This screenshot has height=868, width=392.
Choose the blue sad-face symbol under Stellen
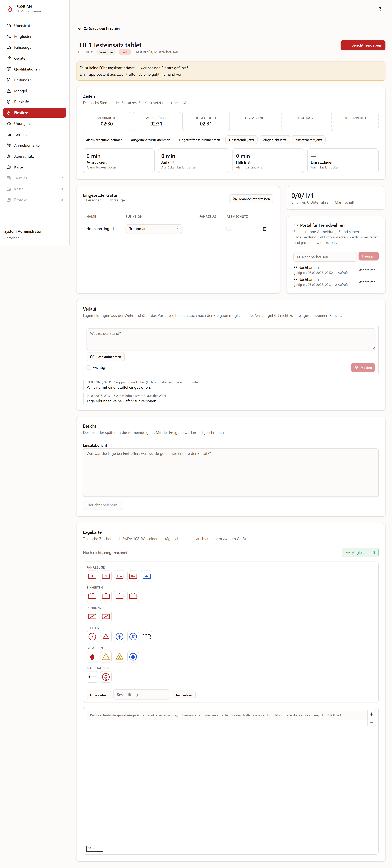133,637
